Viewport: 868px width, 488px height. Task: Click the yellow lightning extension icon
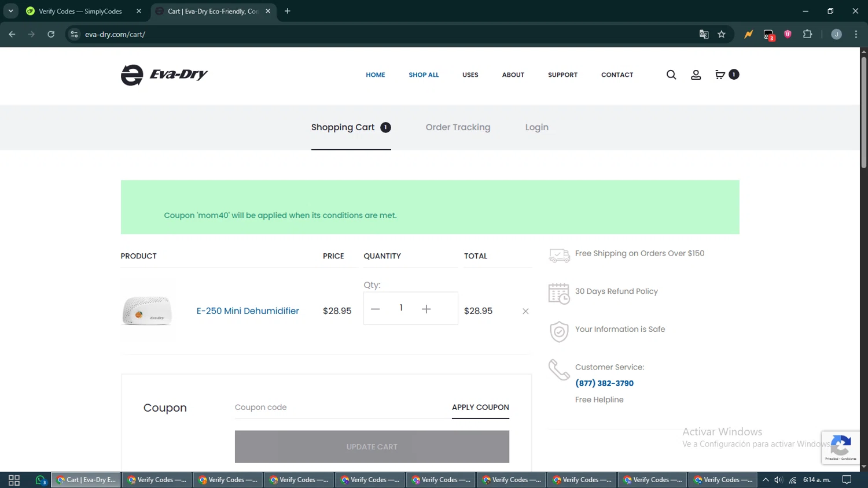(x=748, y=34)
